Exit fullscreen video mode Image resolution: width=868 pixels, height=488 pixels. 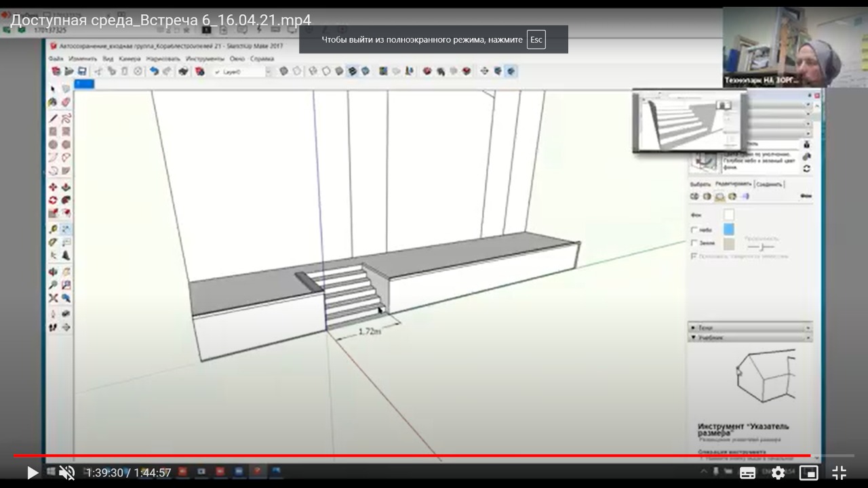point(839,472)
